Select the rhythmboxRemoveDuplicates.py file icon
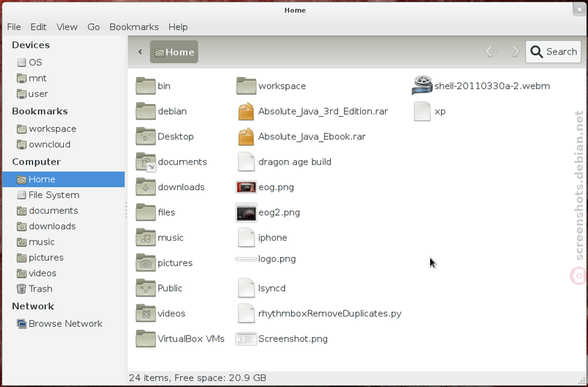Screen dimensions: 588x387 click(246, 314)
